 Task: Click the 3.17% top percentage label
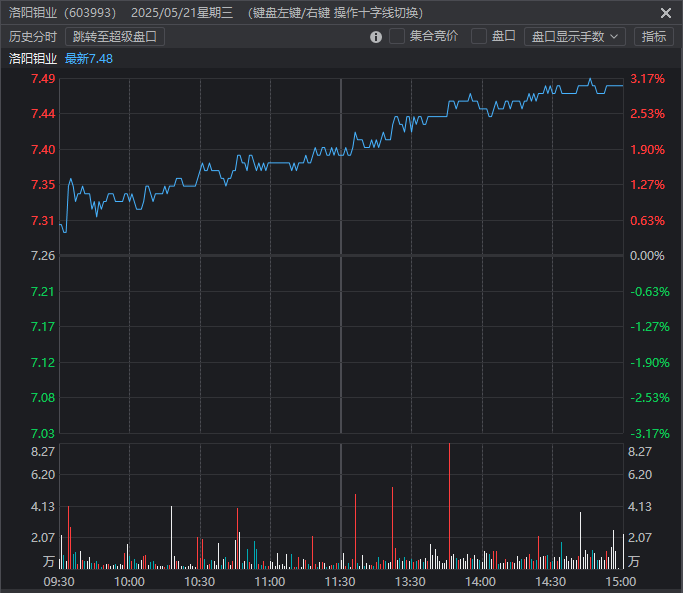647,79
